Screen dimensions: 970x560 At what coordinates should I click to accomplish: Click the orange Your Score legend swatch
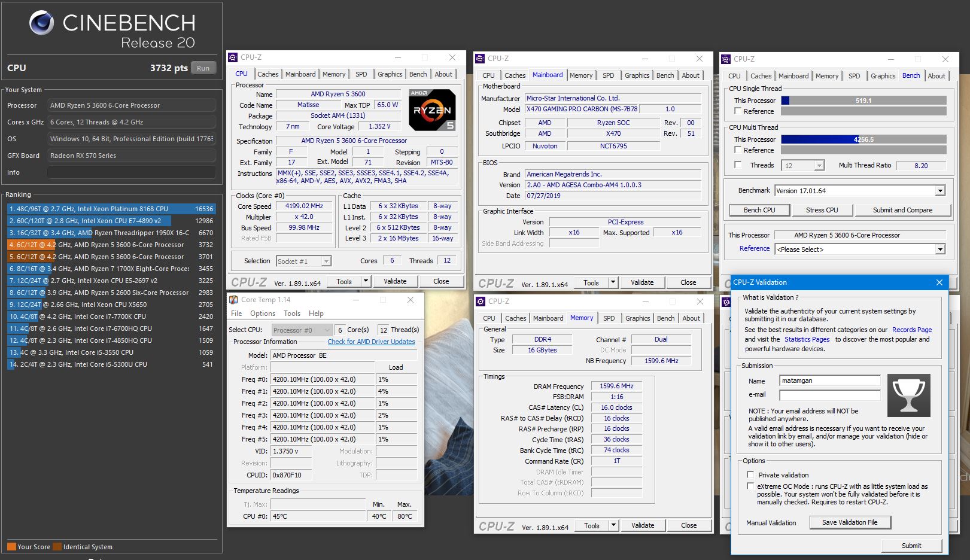coord(11,546)
